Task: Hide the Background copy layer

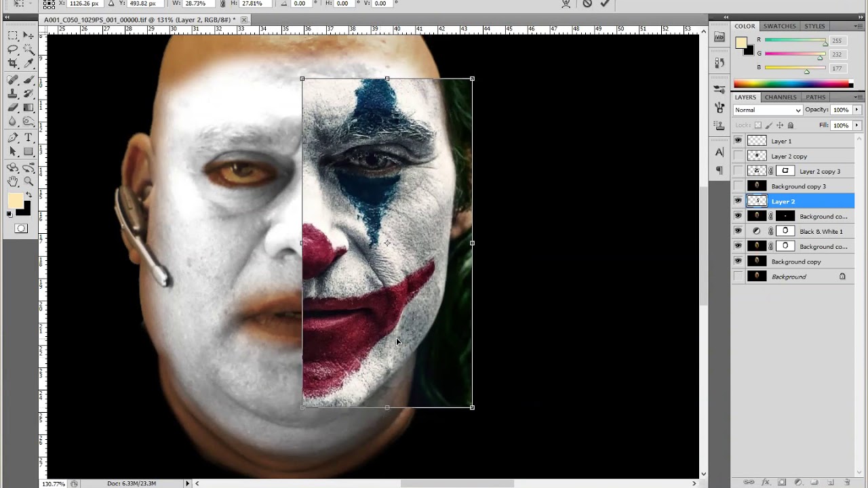Action: pos(738,261)
